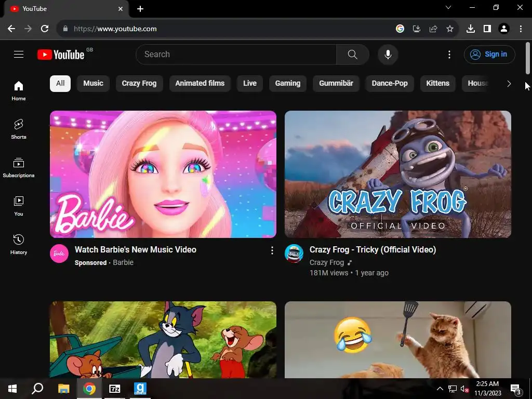Install YouTube app icon in address bar
Image resolution: width=532 pixels, height=399 pixels.
(416, 29)
